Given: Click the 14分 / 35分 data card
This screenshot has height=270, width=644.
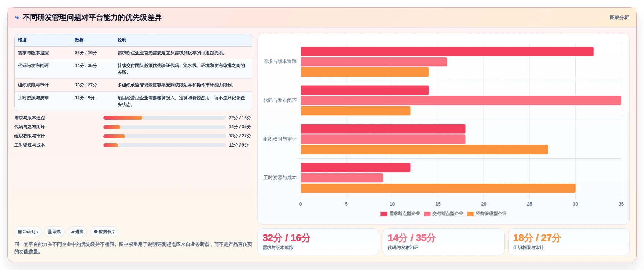Looking at the screenshot, I should 443,242.
